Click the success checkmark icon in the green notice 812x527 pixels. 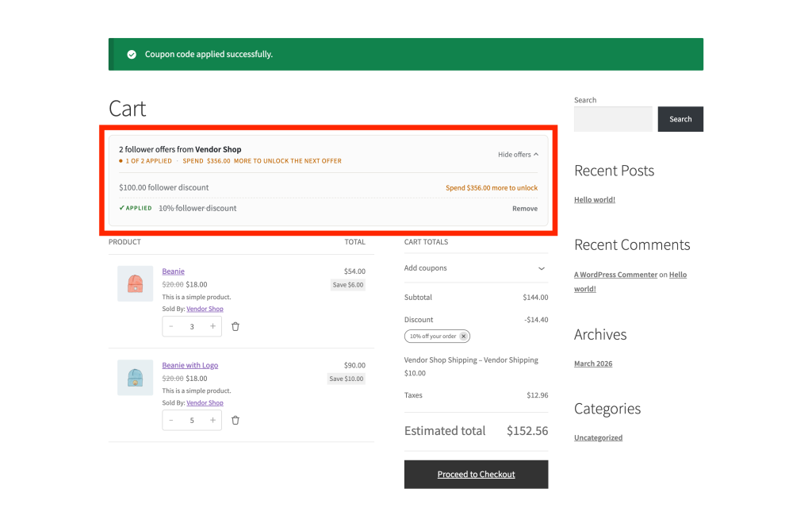tap(132, 55)
